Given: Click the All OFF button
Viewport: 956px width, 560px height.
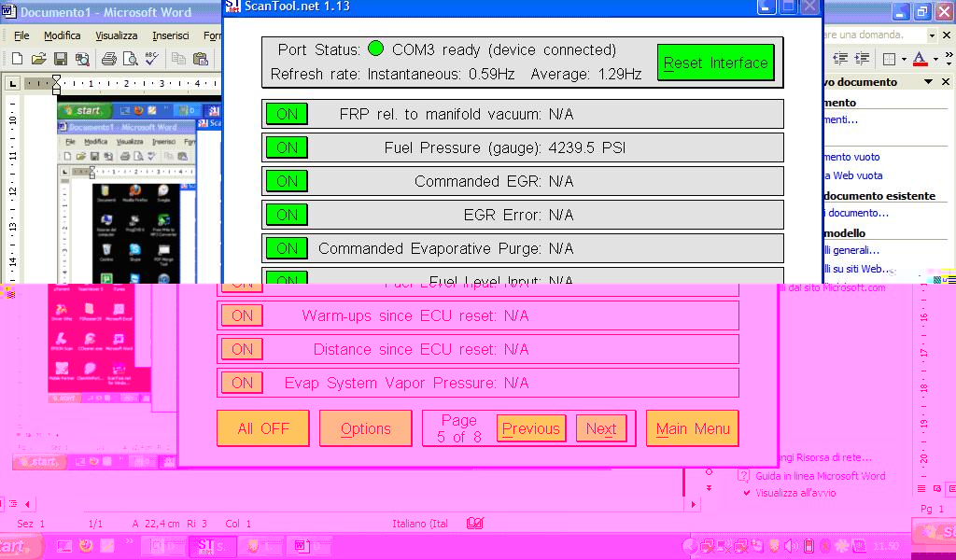Looking at the screenshot, I should pos(263,428).
